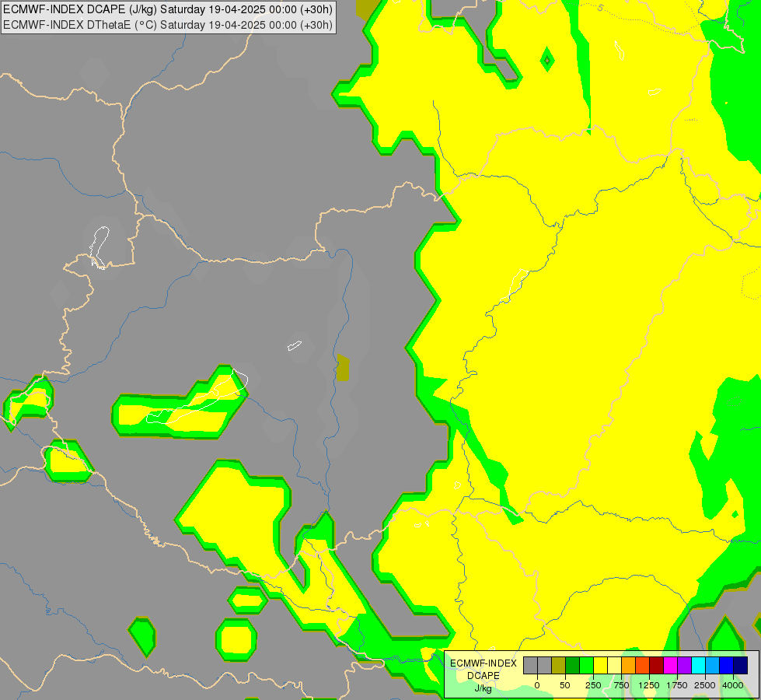761x700 pixels.
Task: Select the red-orange legend swatch before 1250
Action: click(x=643, y=666)
